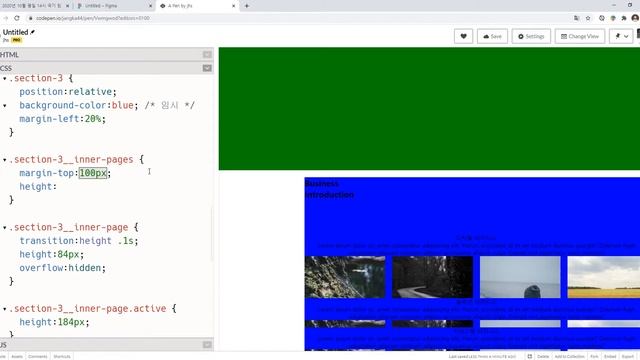This screenshot has width=640, height=360.
Task: Click the green section in preview
Action: tap(429, 109)
